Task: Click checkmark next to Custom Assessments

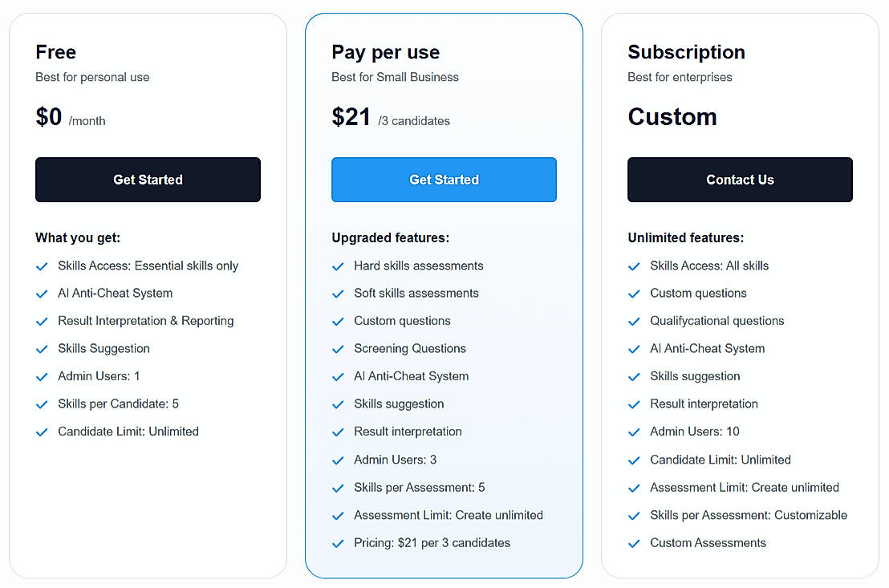Action: (635, 543)
